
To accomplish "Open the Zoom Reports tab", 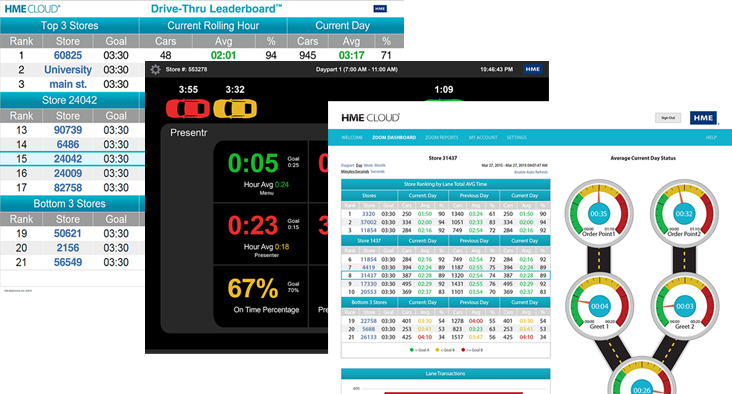I will click(x=442, y=138).
